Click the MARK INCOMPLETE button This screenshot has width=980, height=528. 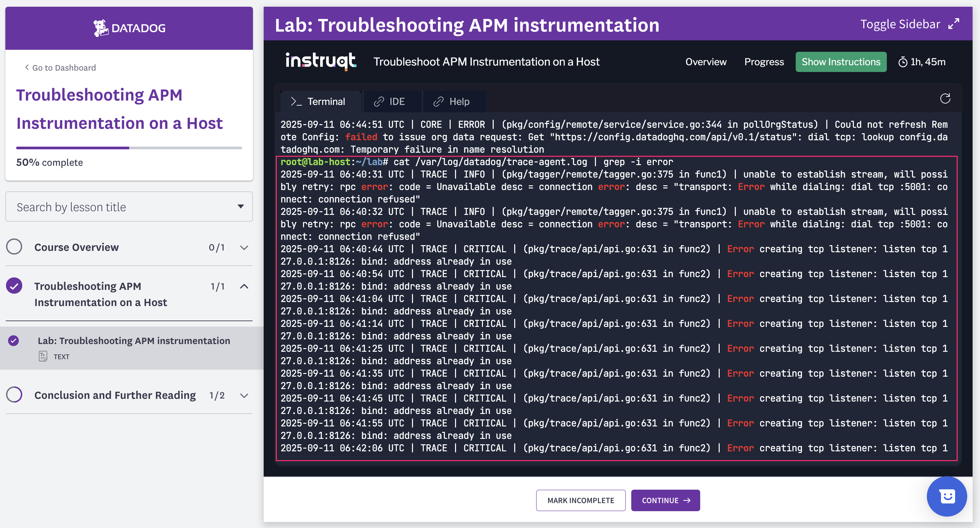click(580, 500)
